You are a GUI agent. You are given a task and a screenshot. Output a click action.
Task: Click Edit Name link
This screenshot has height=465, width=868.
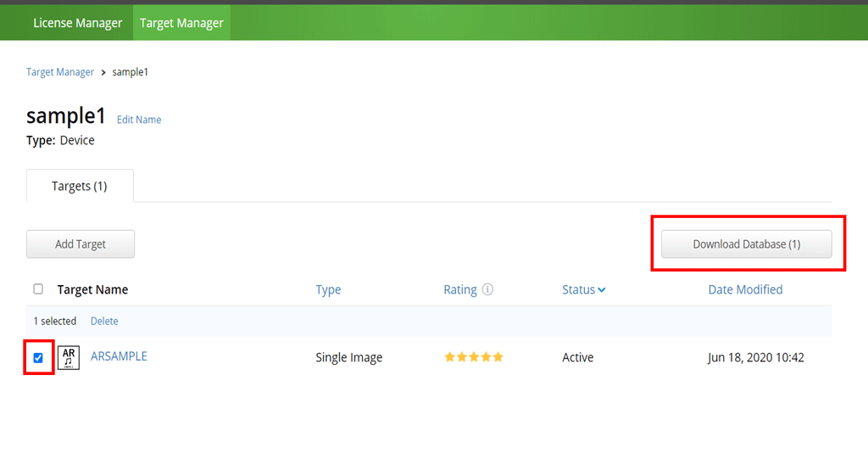click(x=139, y=120)
